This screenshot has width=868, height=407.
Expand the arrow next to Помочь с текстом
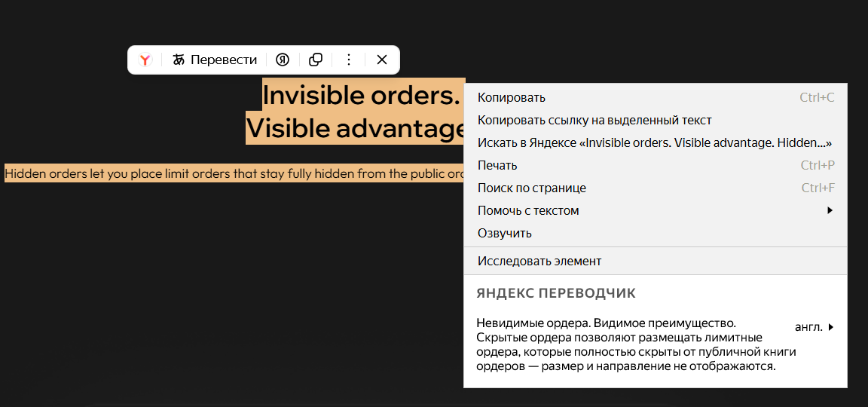pos(830,211)
